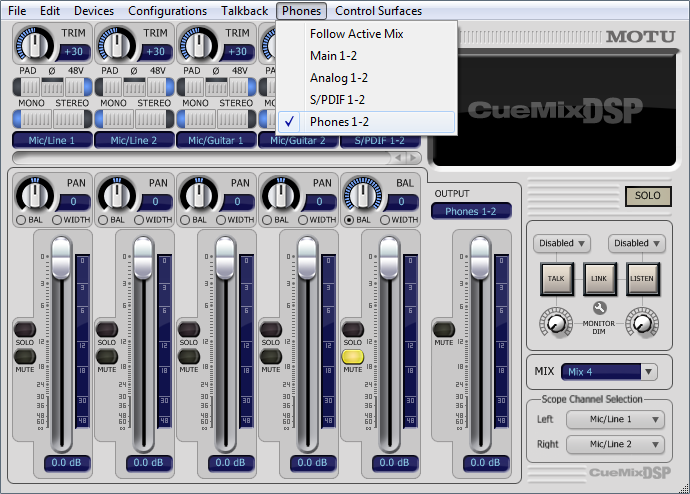Click the Mic/Line 1 pan knob
Viewport: 690px width, 494px height.
click(34, 194)
